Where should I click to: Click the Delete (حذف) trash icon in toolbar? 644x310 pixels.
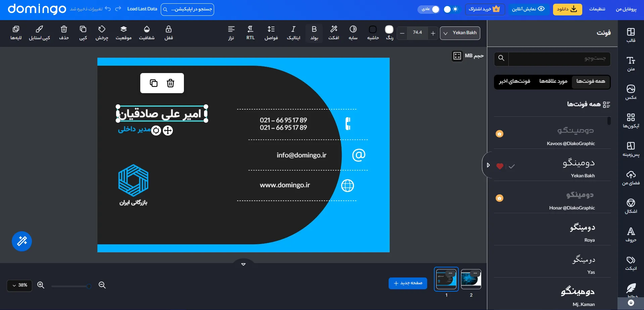click(x=64, y=29)
